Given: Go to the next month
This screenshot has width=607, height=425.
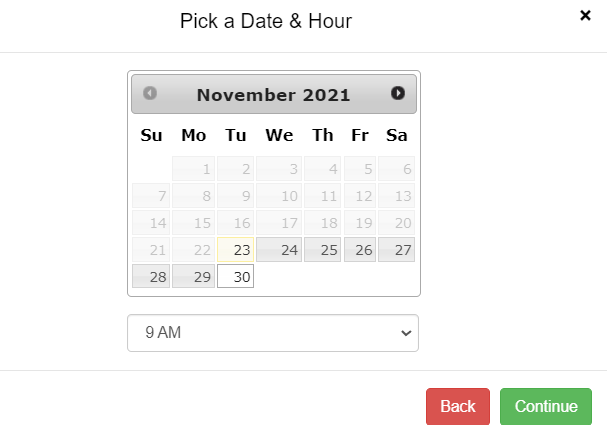Looking at the screenshot, I should [x=398, y=94].
